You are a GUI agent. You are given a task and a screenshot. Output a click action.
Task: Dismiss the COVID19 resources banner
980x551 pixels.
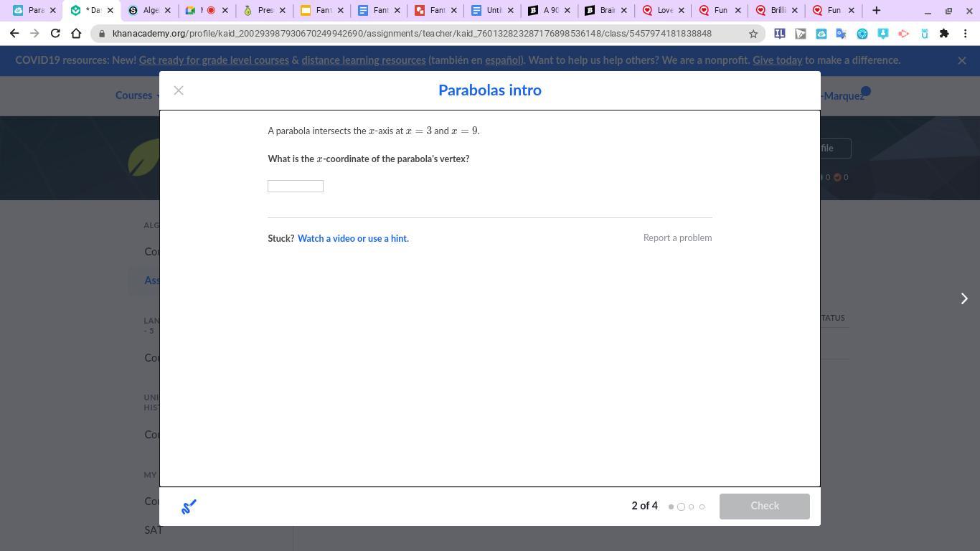(x=962, y=61)
